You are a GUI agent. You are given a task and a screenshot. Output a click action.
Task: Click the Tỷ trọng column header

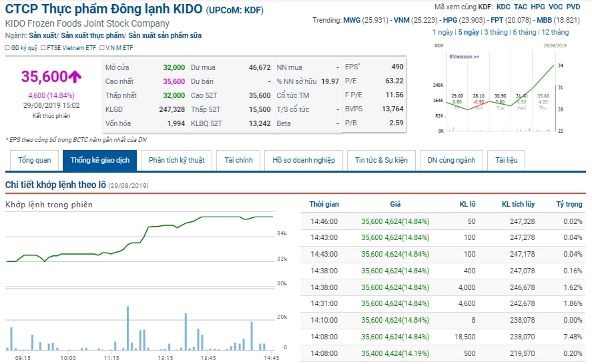tap(569, 204)
